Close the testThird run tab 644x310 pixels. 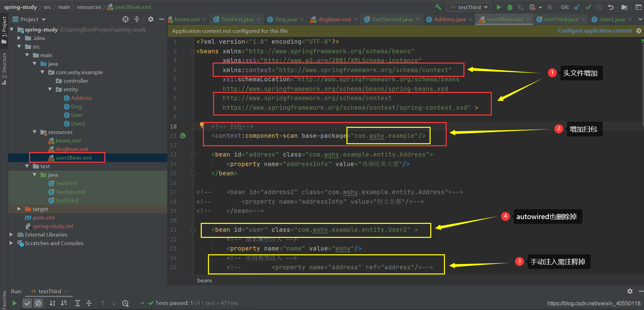click(x=66, y=292)
